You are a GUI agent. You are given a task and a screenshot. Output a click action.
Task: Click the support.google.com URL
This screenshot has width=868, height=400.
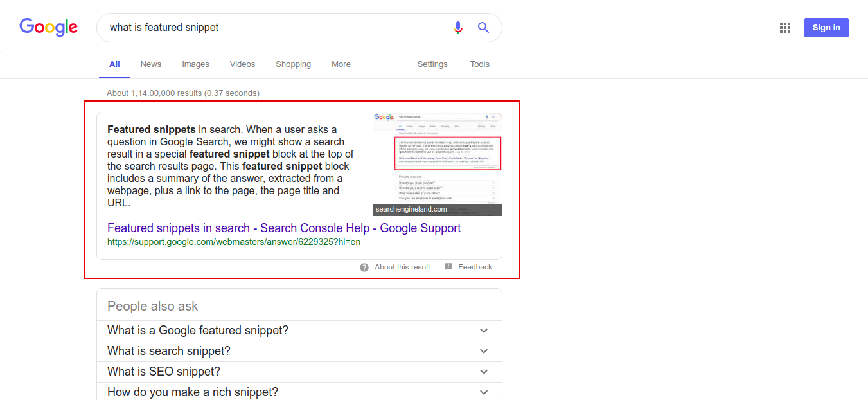click(x=234, y=242)
